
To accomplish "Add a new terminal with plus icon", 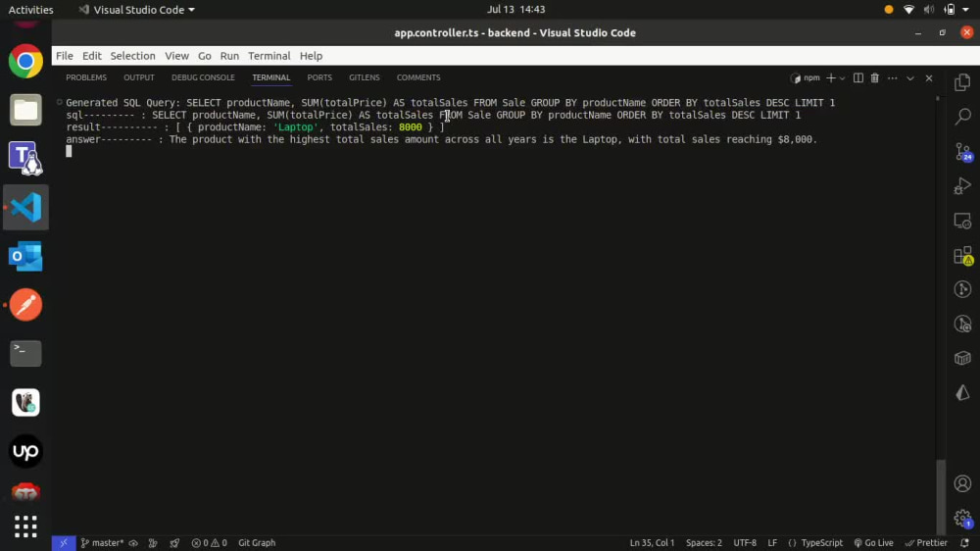I will click(831, 78).
